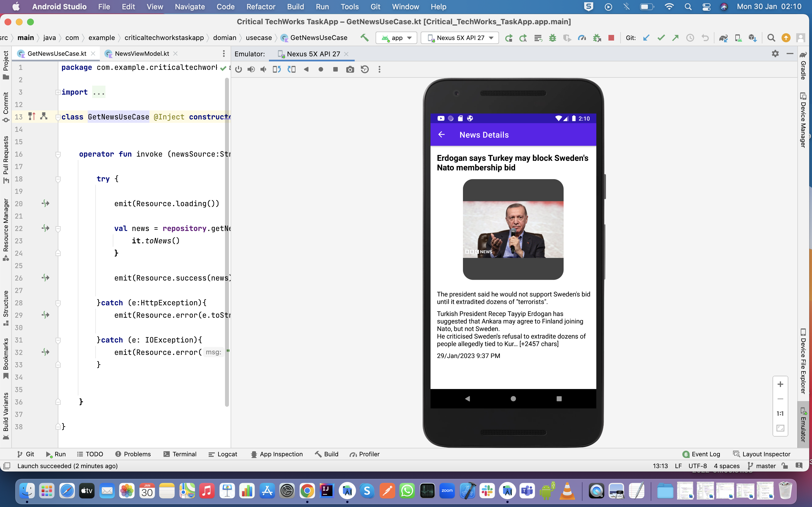812x507 pixels.
Task: Debug the app using the bug icon
Action: point(553,37)
